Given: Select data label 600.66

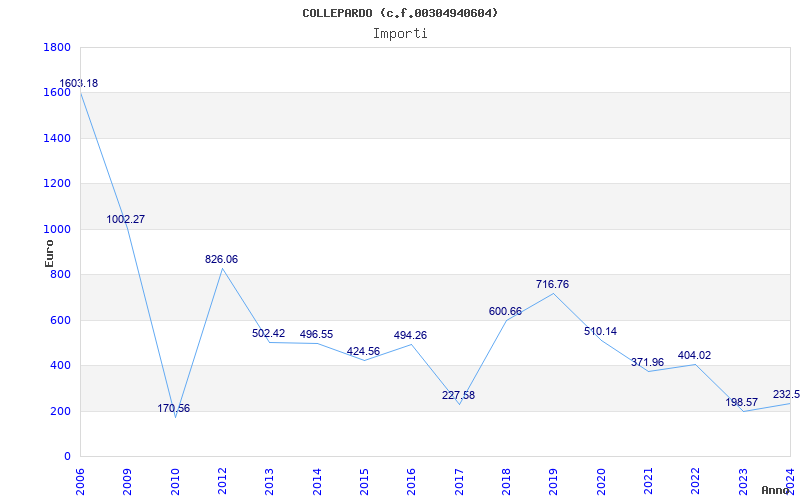Looking at the screenshot, I should click(x=505, y=311).
